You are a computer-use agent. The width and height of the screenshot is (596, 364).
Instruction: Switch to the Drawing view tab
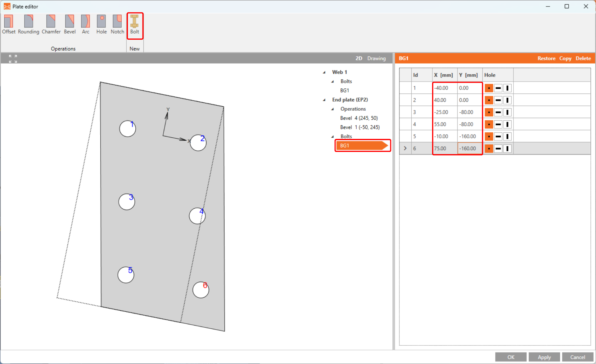[x=376, y=58]
